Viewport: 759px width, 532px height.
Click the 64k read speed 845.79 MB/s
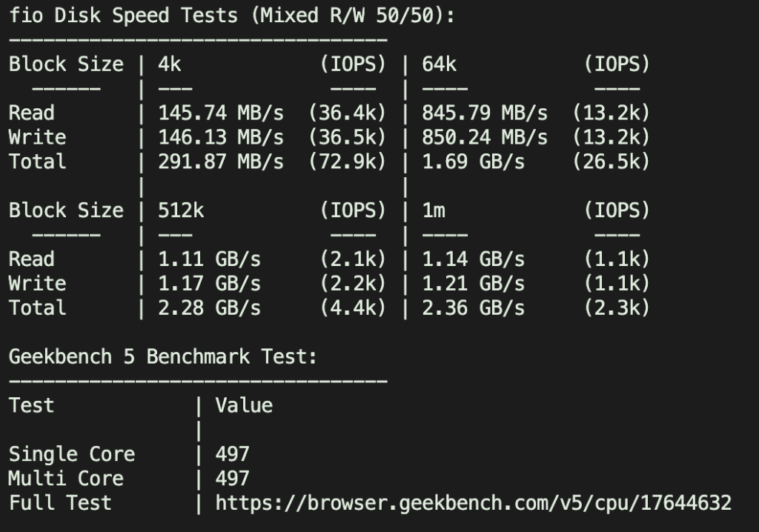click(485, 113)
